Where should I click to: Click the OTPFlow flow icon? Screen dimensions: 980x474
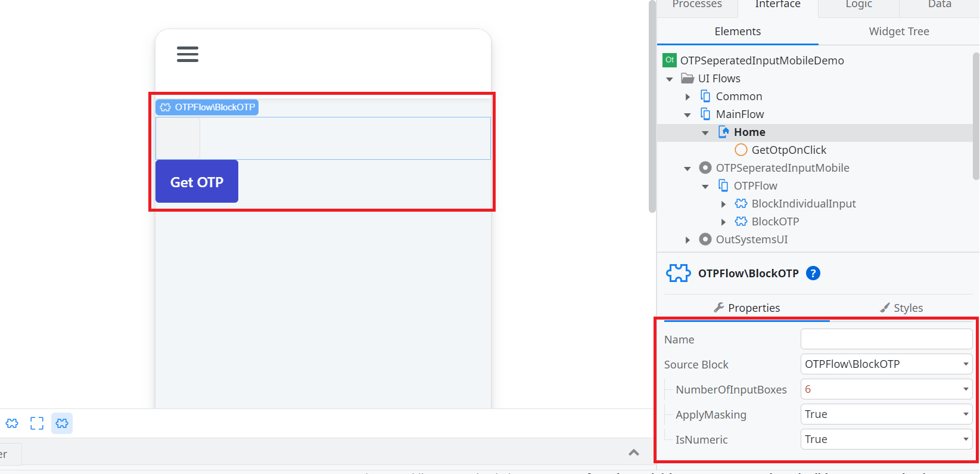point(723,185)
